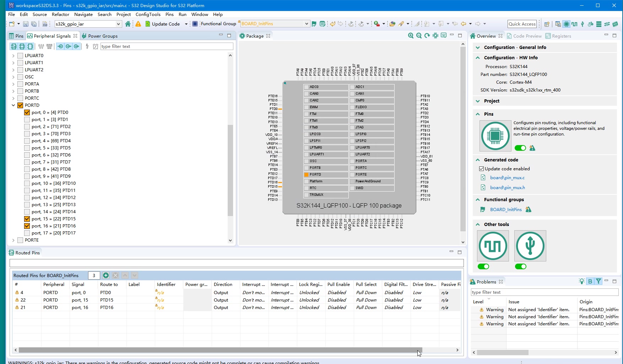623x364 pixels.
Task: Toggle the Clocks tool enable switch
Action: pyautogui.click(x=483, y=266)
